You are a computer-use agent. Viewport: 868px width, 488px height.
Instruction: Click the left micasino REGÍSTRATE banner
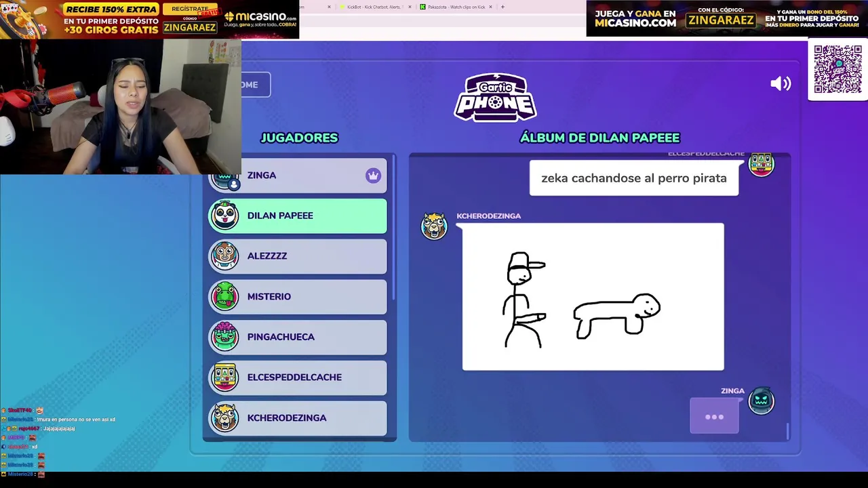149,19
